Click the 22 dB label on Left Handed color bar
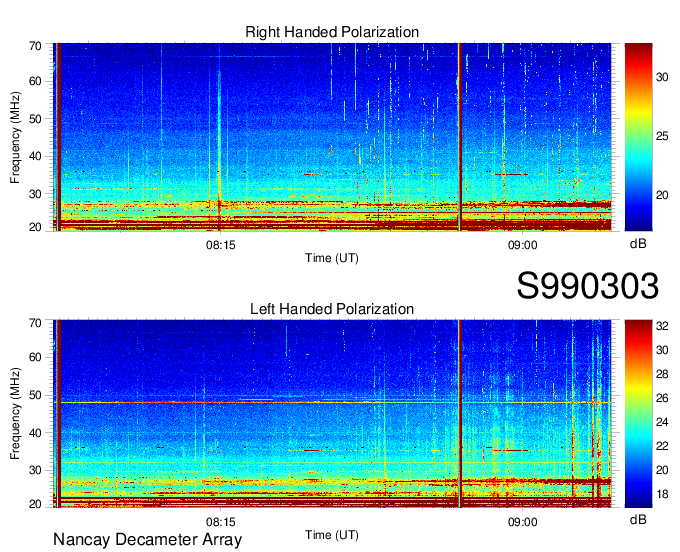The image size is (680, 552). coord(662,446)
